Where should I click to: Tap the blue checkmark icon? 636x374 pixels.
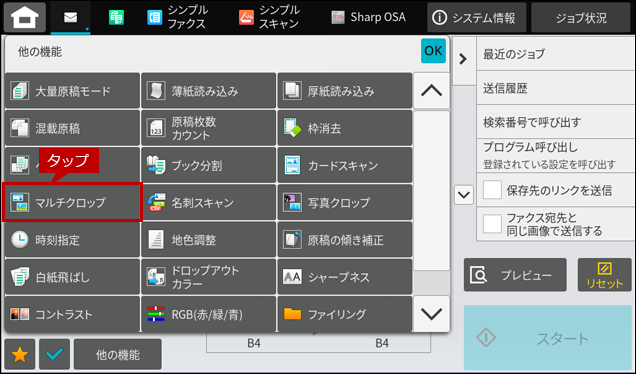click(54, 355)
